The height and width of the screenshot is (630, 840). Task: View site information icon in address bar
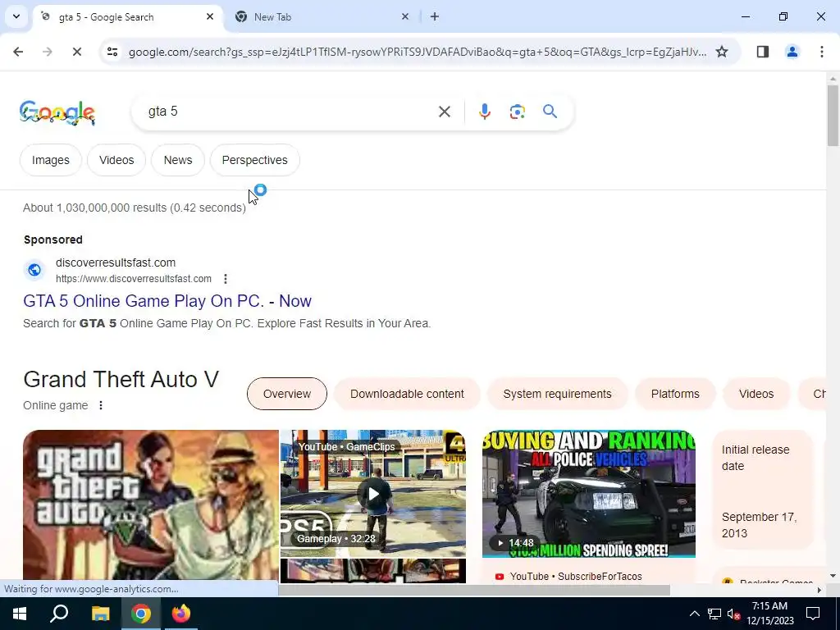click(x=112, y=52)
